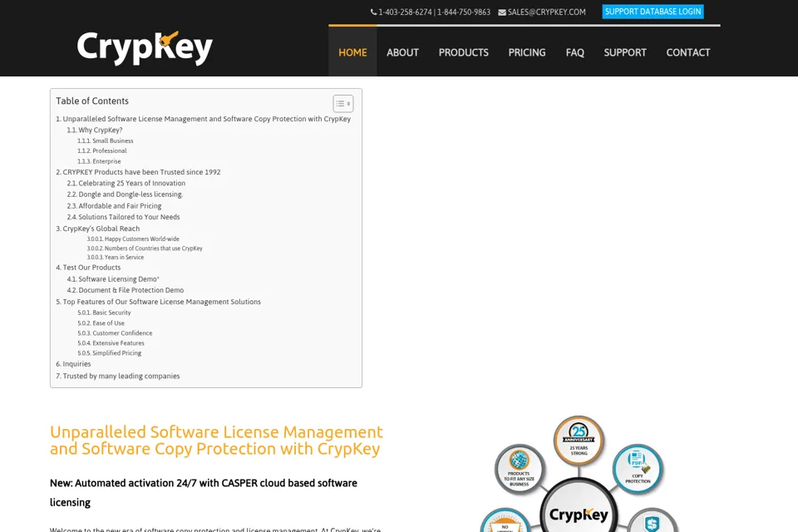Click the Unparalleled Software License Management heading
798x532 pixels.
pyautogui.click(x=216, y=441)
